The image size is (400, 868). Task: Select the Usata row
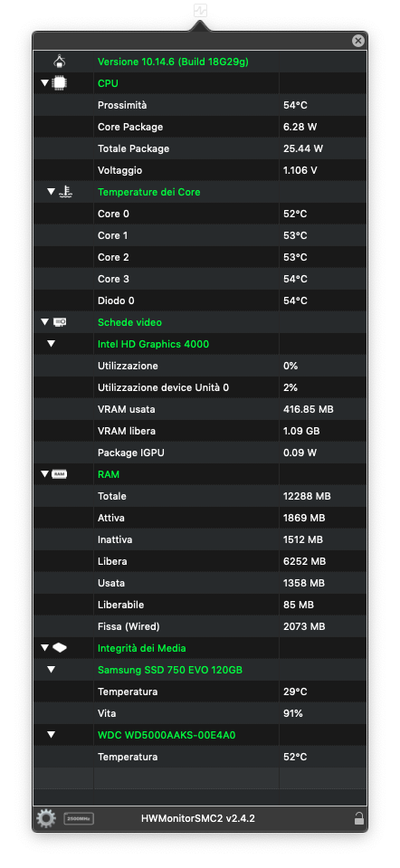point(200,583)
